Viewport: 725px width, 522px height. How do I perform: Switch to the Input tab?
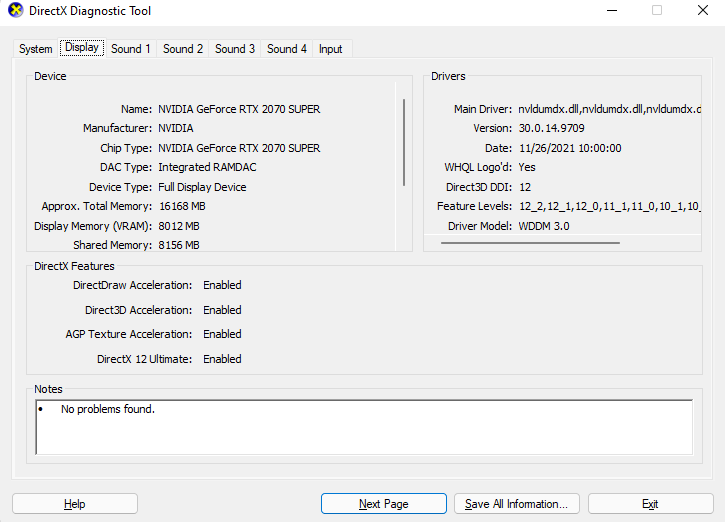pyautogui.click(x=331, y=49)
